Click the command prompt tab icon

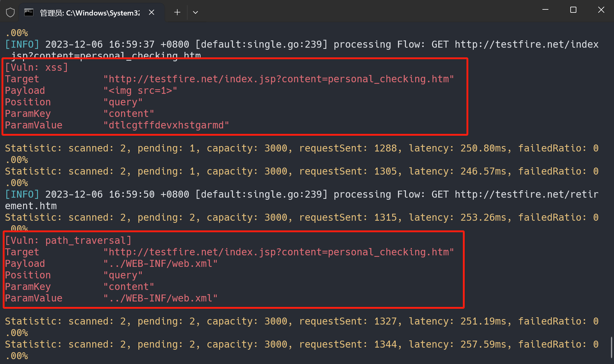click(29, 12)
